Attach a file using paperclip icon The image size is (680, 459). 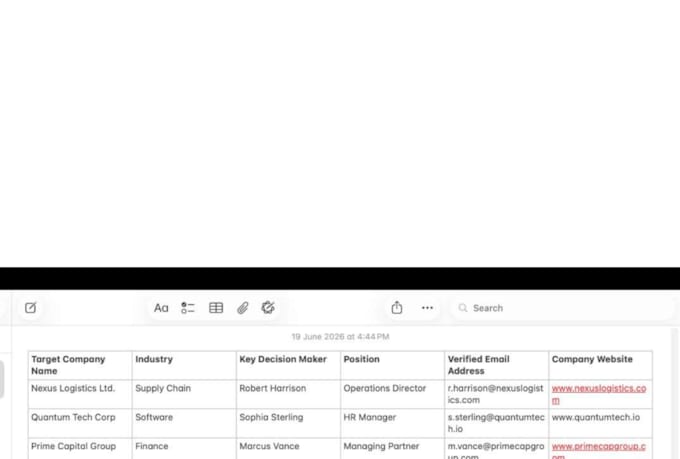tap(242, 308)
